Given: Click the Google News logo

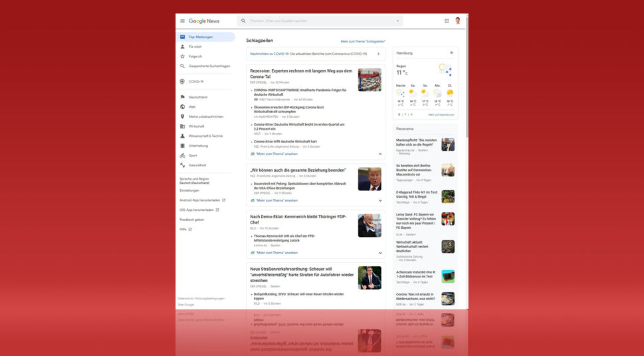Looking at the screenshot, I should click(204, 21).
